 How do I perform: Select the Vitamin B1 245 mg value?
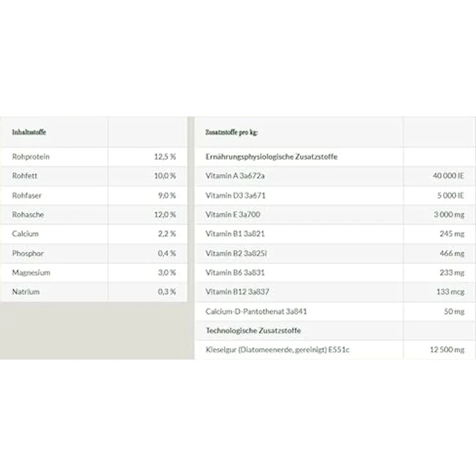pyautogui.click(x=452, y=233)
